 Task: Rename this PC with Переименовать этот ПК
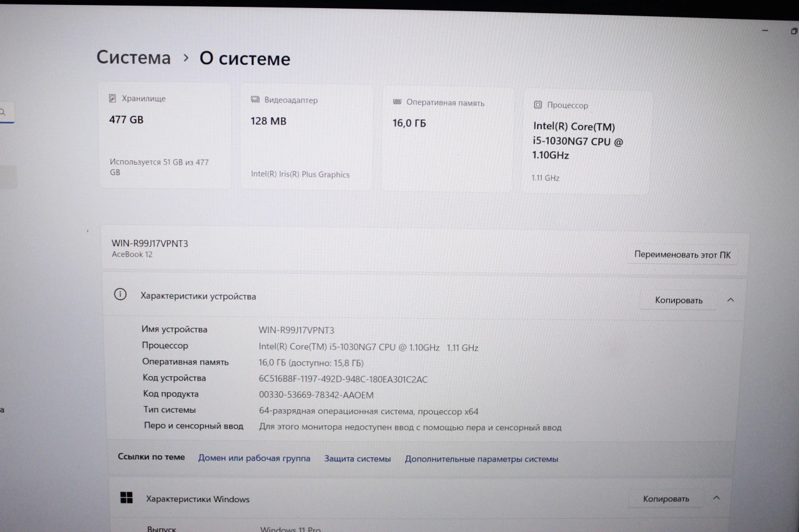[682, 254]
